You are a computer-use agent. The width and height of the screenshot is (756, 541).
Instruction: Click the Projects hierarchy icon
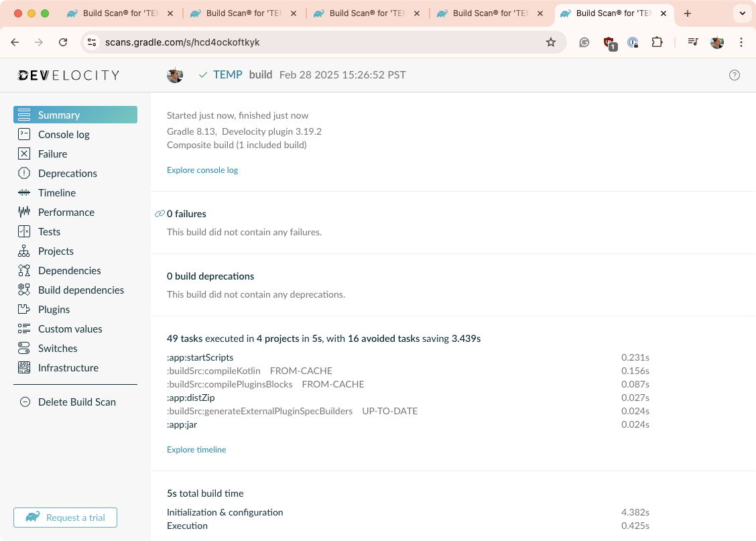click(x=24, y=251)
